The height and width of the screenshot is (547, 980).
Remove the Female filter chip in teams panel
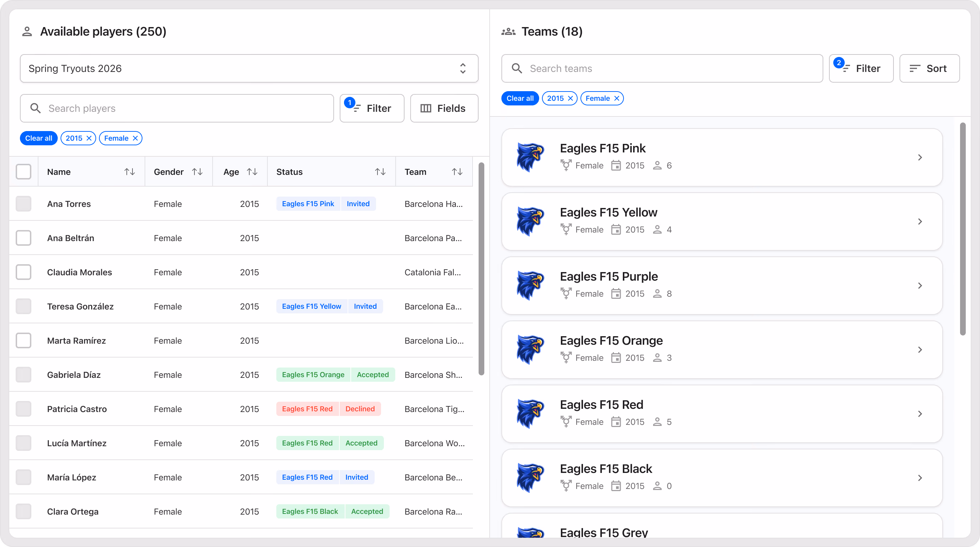point(617,99)
